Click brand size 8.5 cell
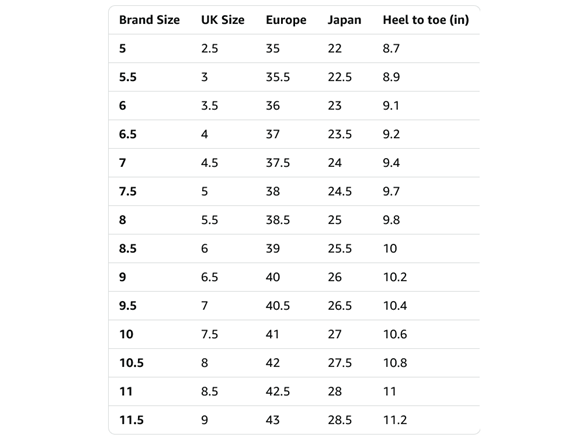588x441 pixels. 128,249
